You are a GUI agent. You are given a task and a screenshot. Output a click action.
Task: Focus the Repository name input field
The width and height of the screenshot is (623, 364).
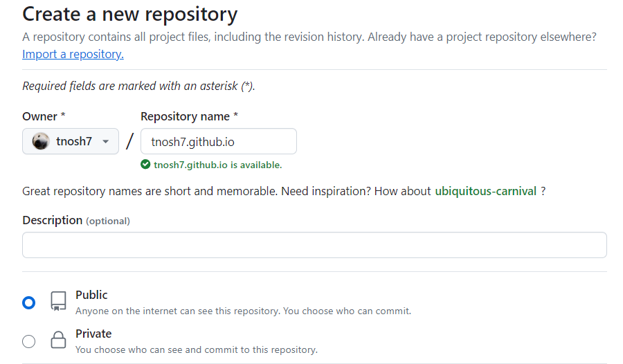coord(218,142)
